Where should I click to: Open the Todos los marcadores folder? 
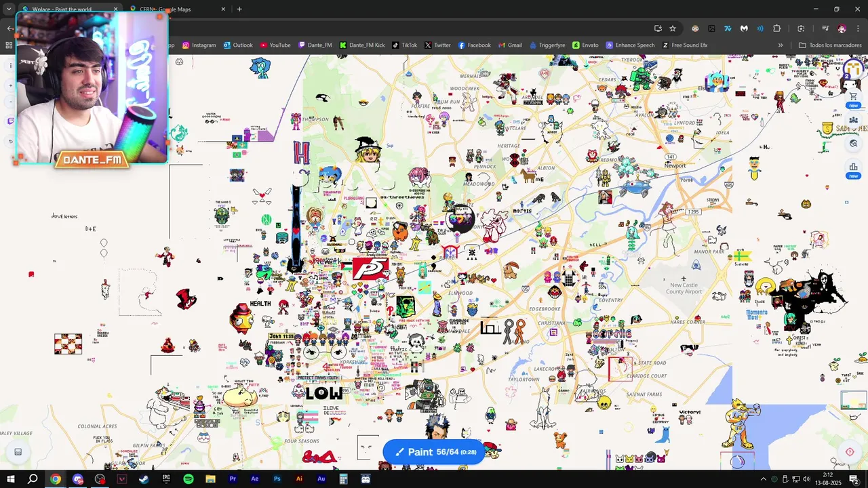click(x=830, y=45)
